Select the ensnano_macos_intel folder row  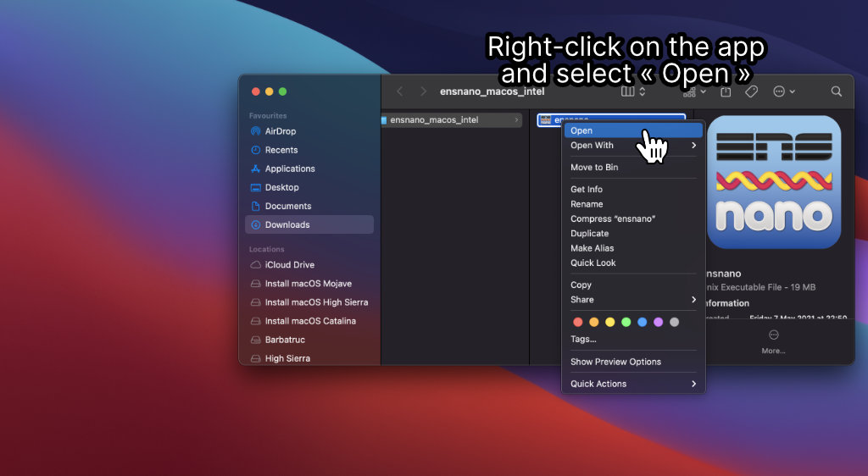coord(452,120)
